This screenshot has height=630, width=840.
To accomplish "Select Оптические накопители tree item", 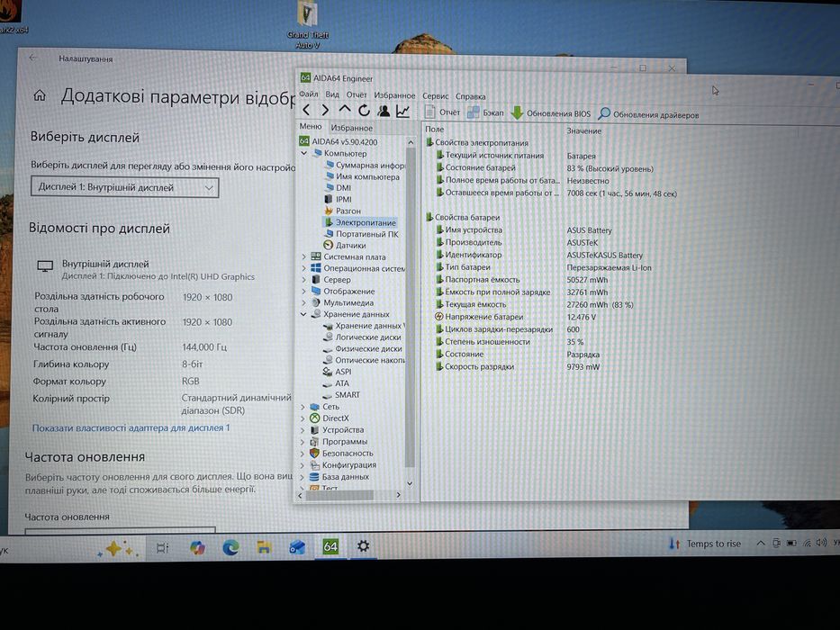I will [x=365, y=360].
